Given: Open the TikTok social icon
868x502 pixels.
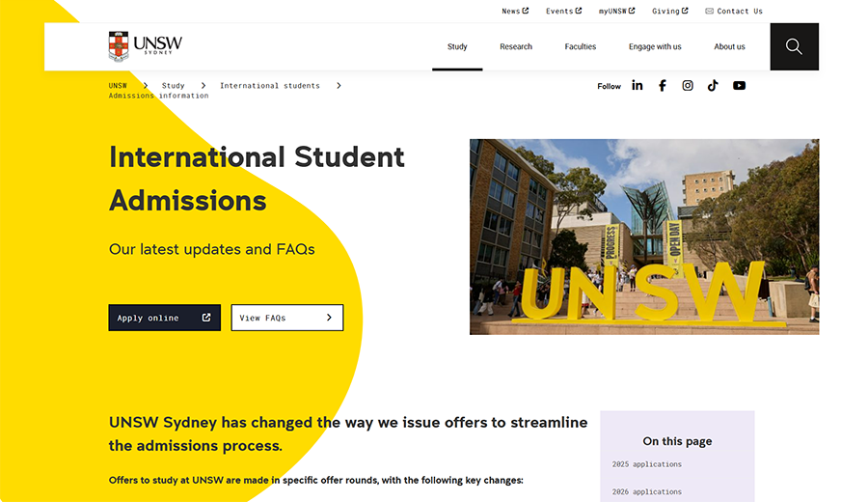Looking at the screenshot, I should pyautogui.click(x=713, y=86).
